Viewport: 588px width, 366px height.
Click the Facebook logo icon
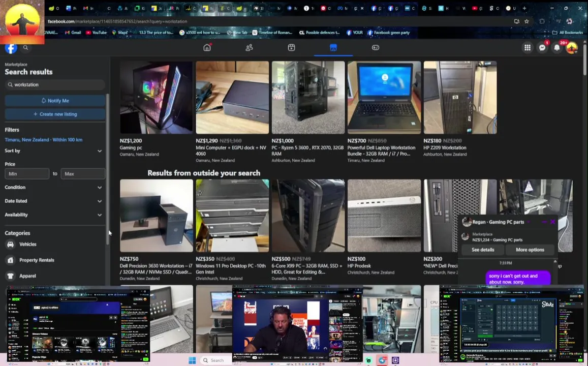pos(11,48)
